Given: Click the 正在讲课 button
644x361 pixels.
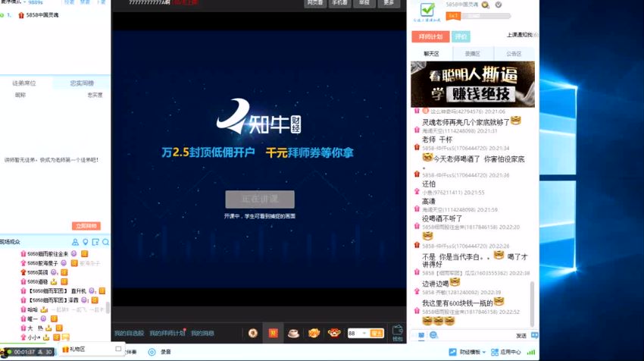Looking at the screenshot, I should [260, 199].
